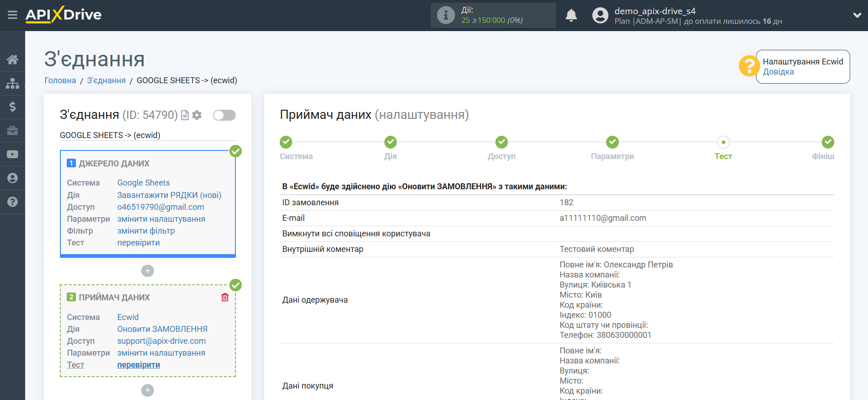This screenshot has width=868, height=400.
Task: Open the notifications bell
Action: [x=571, y=16]
